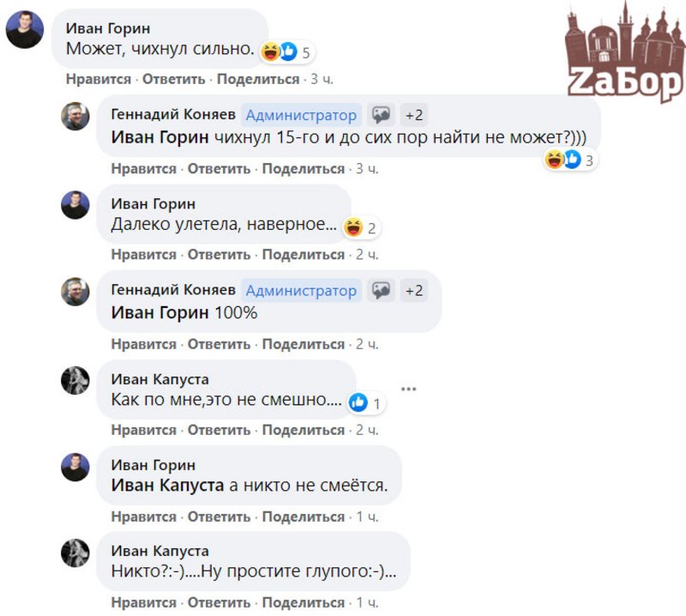View reactions on 'Далеко улетела, наверное' comment

coord(360,227)
